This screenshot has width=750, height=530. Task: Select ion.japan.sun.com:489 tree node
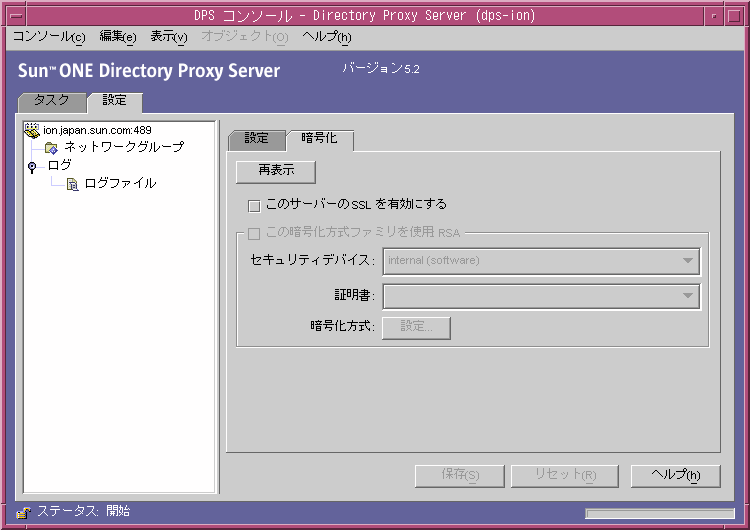[x=97, y=130]
